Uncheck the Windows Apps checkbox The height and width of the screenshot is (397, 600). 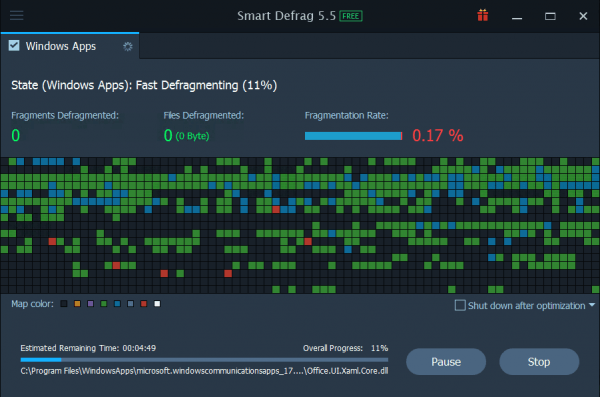click(x=14, y=46)
